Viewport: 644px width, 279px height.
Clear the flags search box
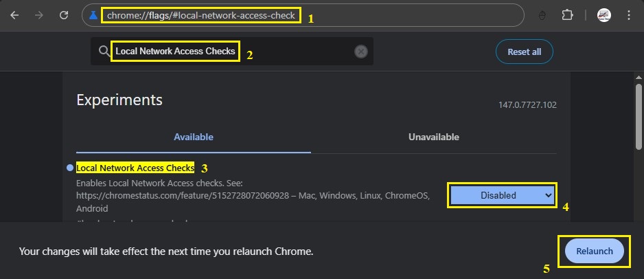(x=361, y=52)
